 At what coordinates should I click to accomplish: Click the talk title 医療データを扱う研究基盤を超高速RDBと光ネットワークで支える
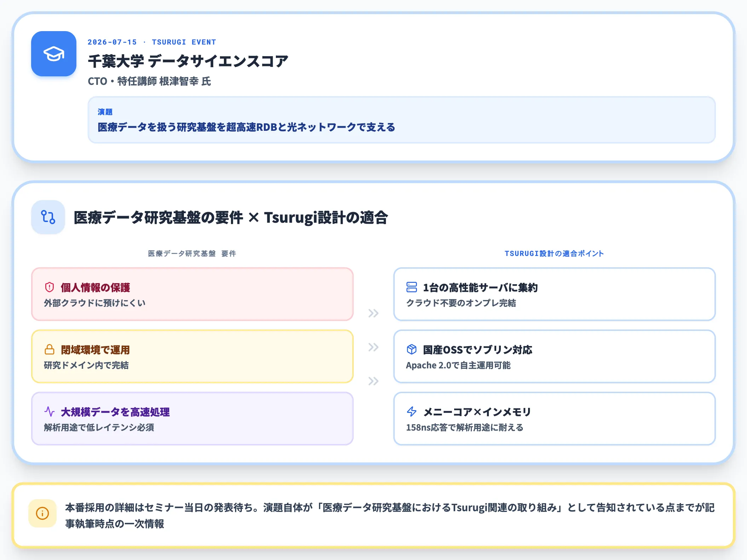click(x=246, y=127)
